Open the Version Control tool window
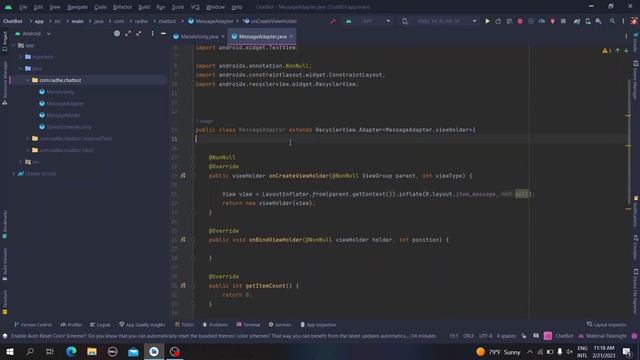This screenshot has height=360, width=640. pos(33,324)
